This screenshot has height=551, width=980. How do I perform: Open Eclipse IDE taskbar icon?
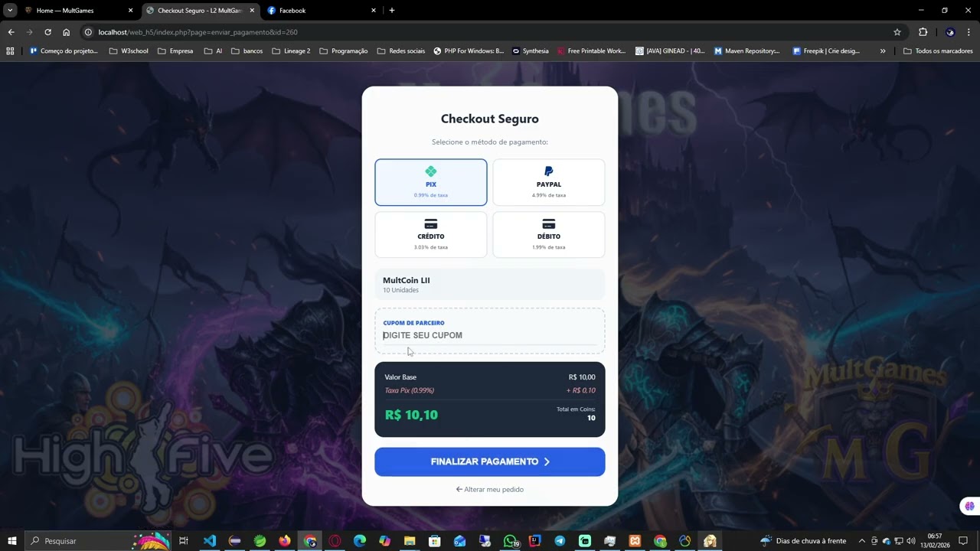tap(234, 541)
